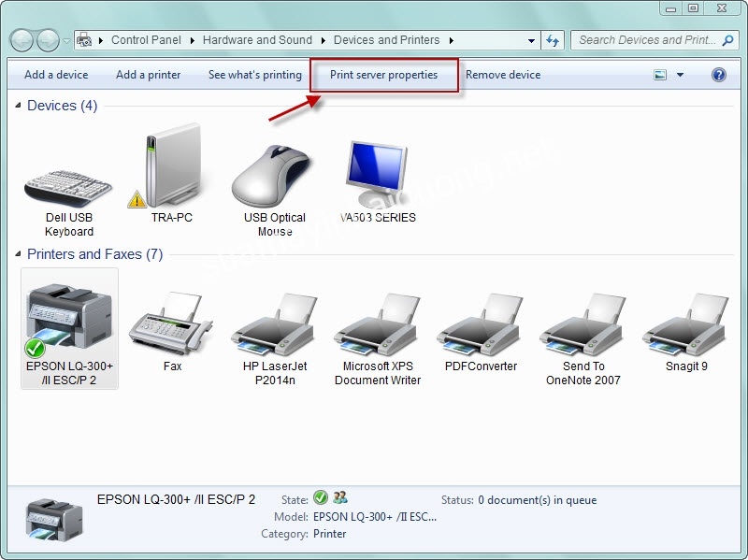Click the Forward navigation arrow
Image resolution: width=748 pixels, height=560 pixels.
click(49, 40)
